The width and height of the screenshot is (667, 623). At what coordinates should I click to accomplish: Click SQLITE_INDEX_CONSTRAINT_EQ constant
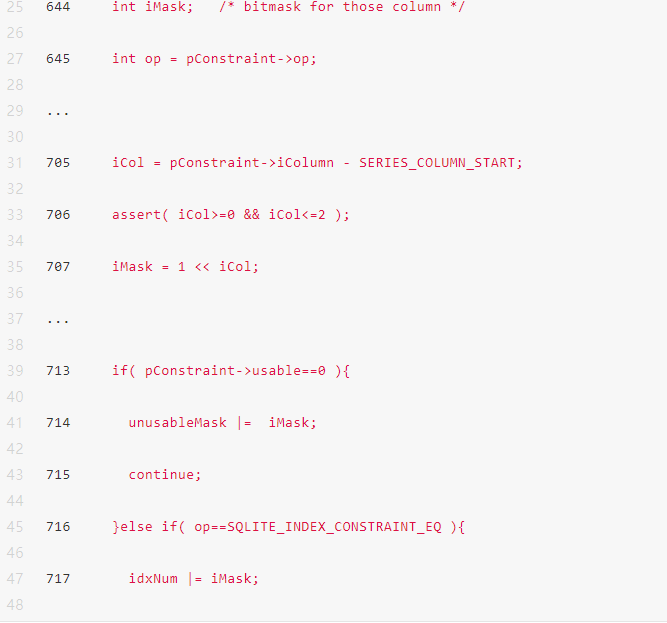click(334, 527)
